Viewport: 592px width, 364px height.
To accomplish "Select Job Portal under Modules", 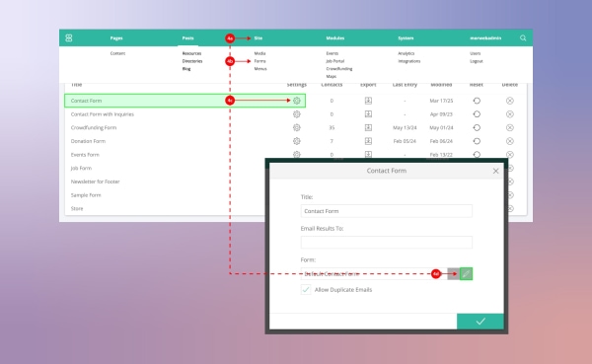I will point(335,61).
